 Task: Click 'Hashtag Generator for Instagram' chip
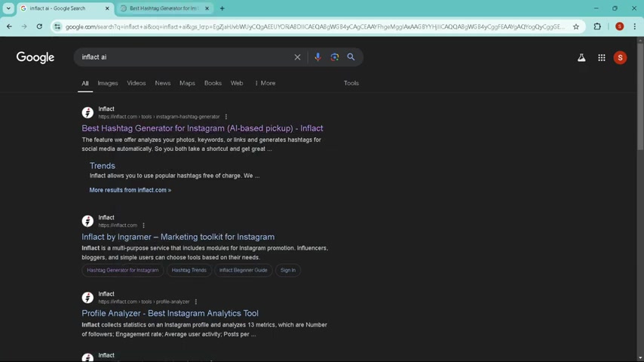pos(123,270)
